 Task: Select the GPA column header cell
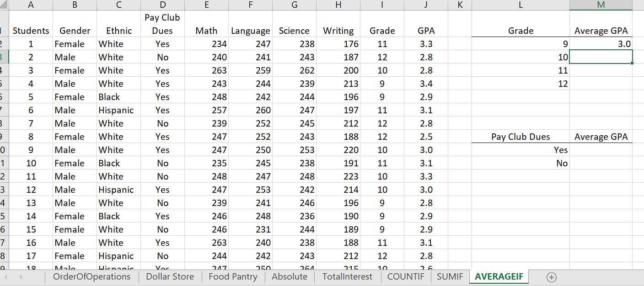pos(426,31)
